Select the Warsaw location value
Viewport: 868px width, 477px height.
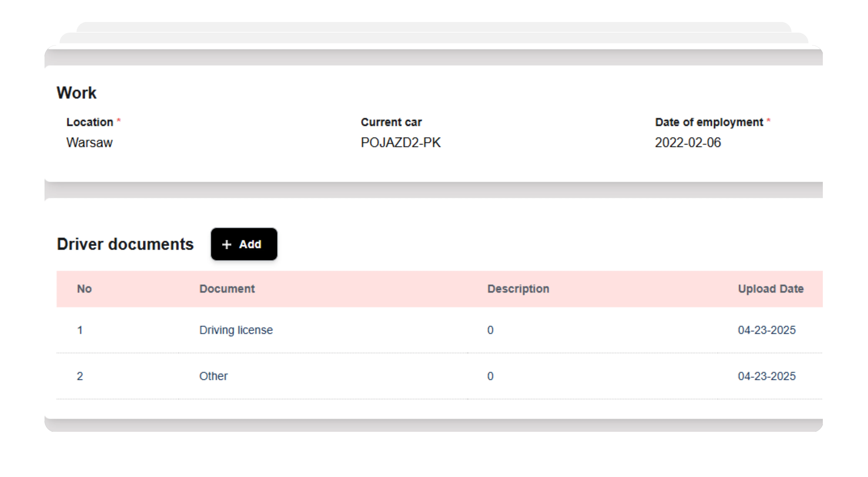pyautogui.click(x=89, y=143)
